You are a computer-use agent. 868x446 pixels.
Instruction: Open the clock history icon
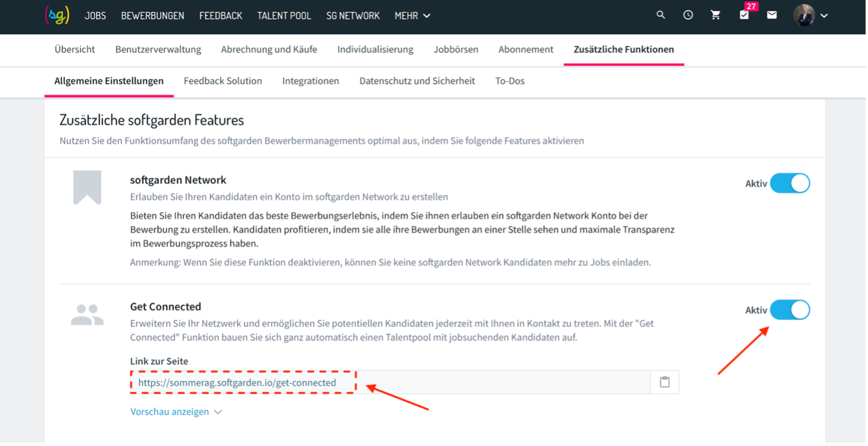pos(688,15)
